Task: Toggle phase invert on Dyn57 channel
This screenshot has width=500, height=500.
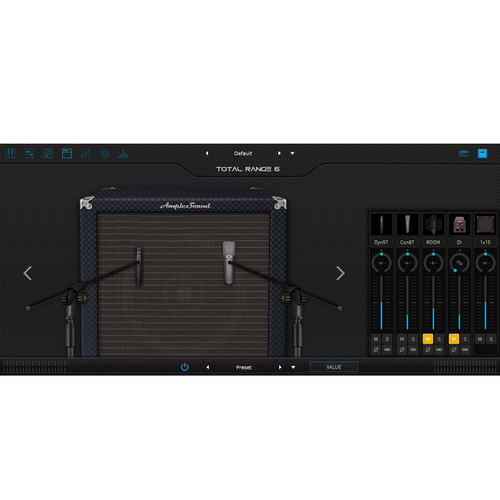Action: coord(376,350)
